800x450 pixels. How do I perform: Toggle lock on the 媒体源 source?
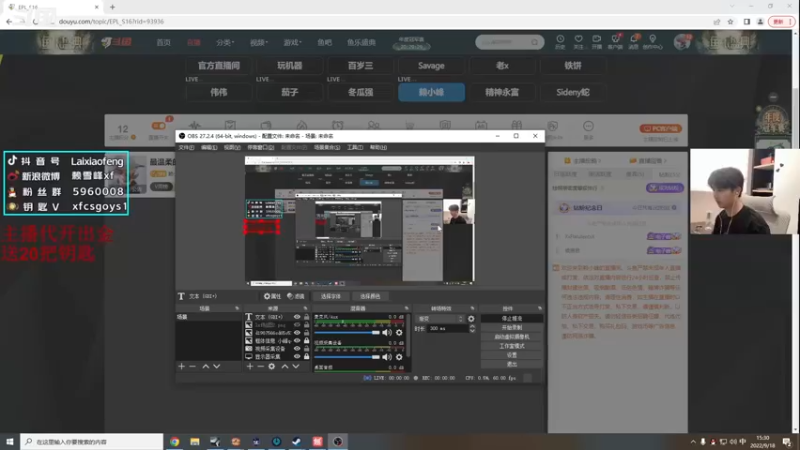click(x=307, y=340)
